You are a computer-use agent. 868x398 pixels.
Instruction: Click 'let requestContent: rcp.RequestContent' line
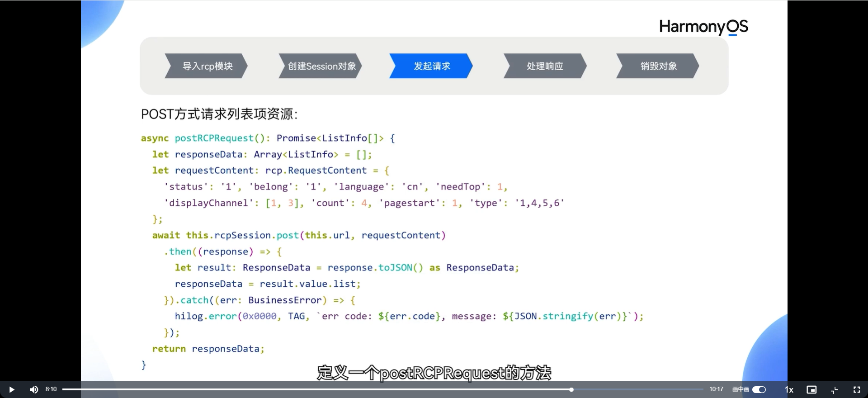tap(271, 171)
